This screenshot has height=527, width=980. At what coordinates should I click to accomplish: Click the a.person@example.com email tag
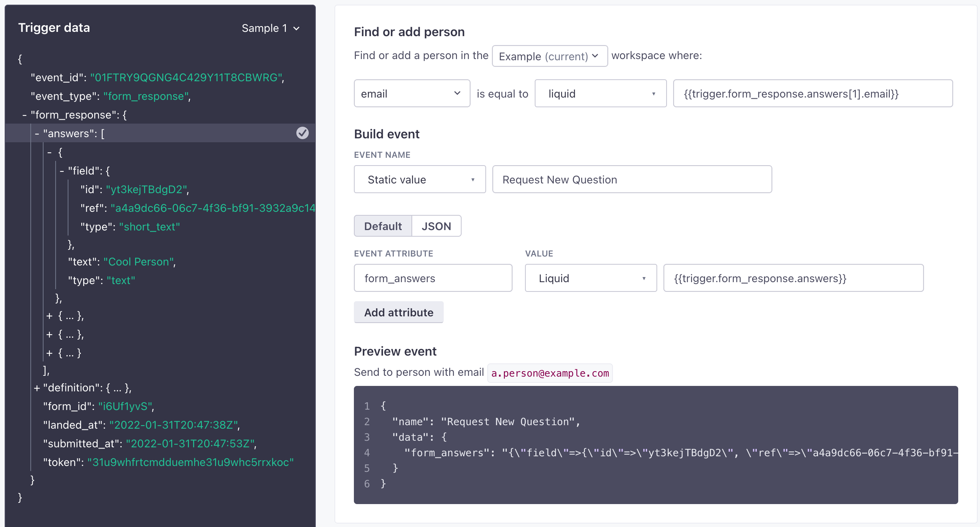pos(549,373)
